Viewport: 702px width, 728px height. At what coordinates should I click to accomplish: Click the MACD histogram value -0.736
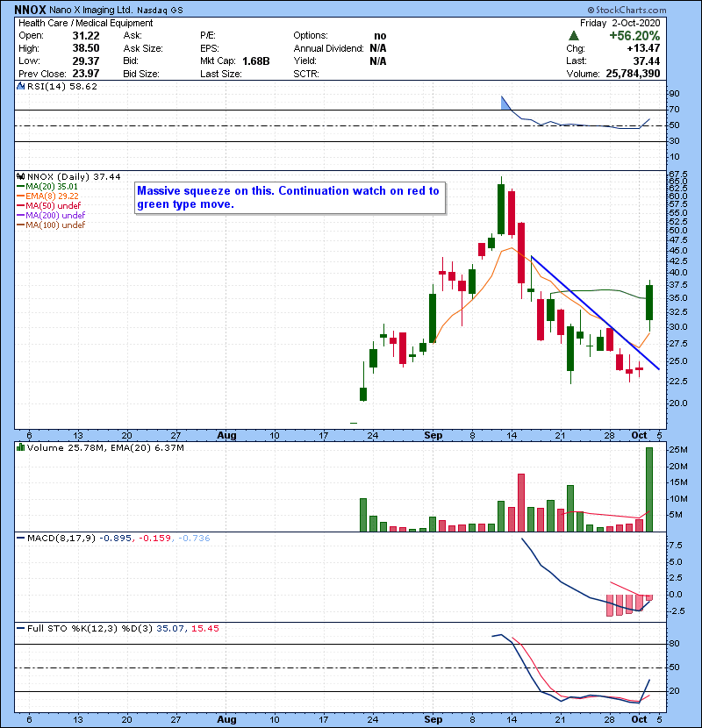tap(193, 539)
